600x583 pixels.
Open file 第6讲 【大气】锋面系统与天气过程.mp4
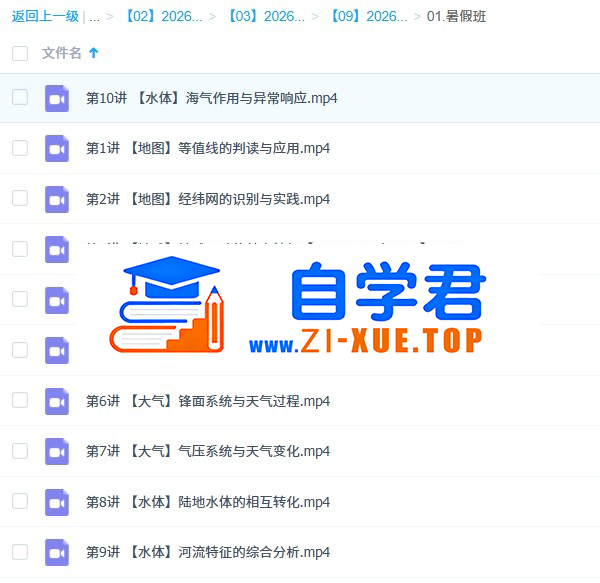click(x=208, y=401)
